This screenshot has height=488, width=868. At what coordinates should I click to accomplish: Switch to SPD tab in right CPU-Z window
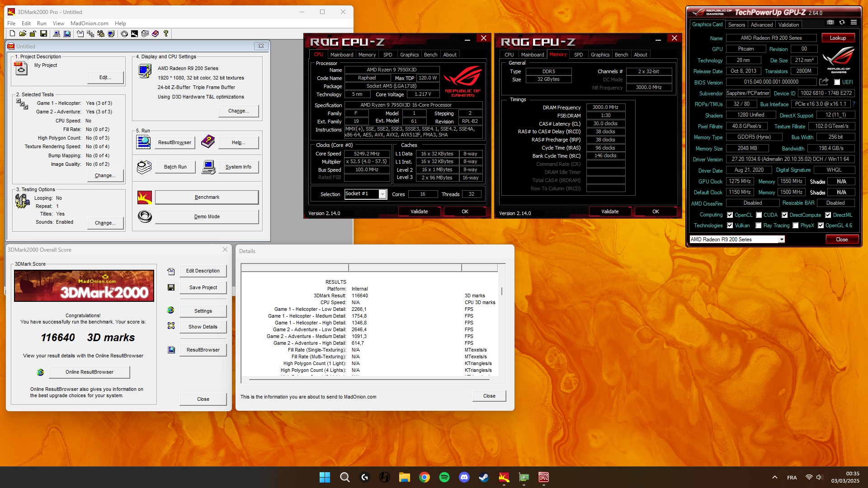(x=579, y=55)
